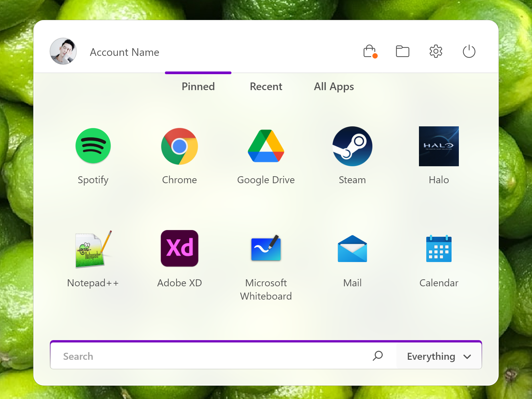This screenshot has height=399, width=532.
Task: Click the Adobe XD text label
Action: tap(180, 283)
